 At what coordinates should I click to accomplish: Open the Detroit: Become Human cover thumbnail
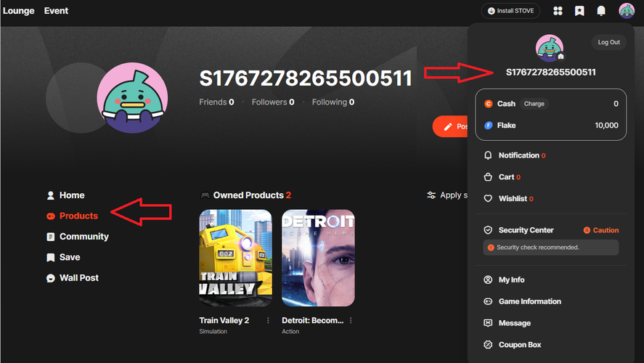pos(318,258)
